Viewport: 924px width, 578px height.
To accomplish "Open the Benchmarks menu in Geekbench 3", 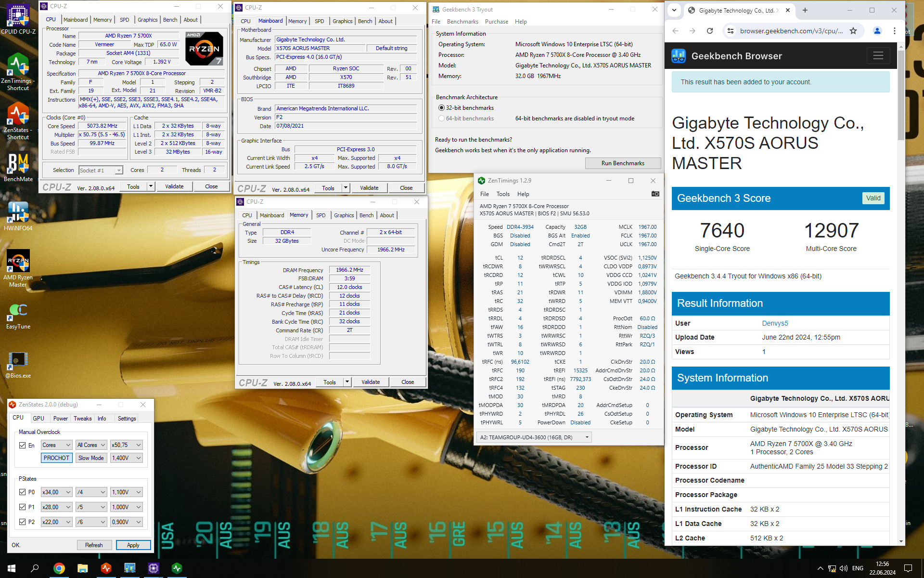I will 462,22.
